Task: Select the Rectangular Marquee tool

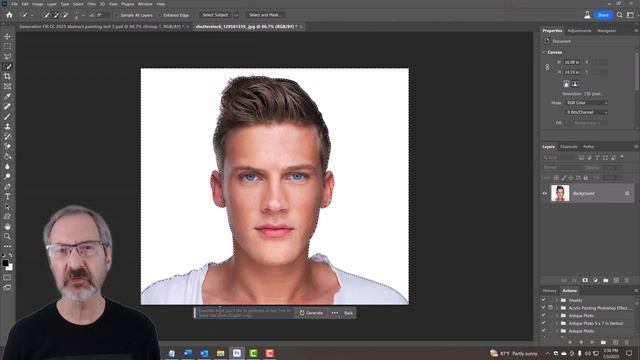Action: click(x=7, y=47)
